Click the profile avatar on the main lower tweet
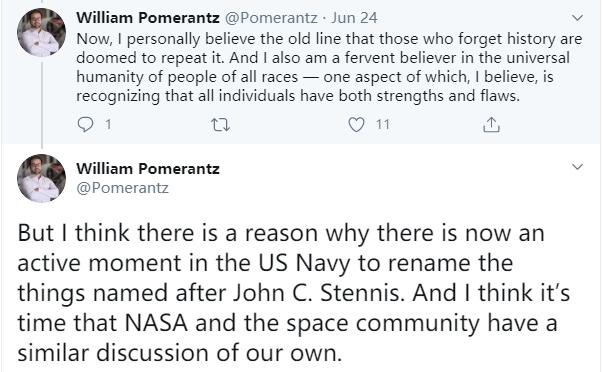The height and width of the screenshot is (372, 602). [x=41, y=178]
